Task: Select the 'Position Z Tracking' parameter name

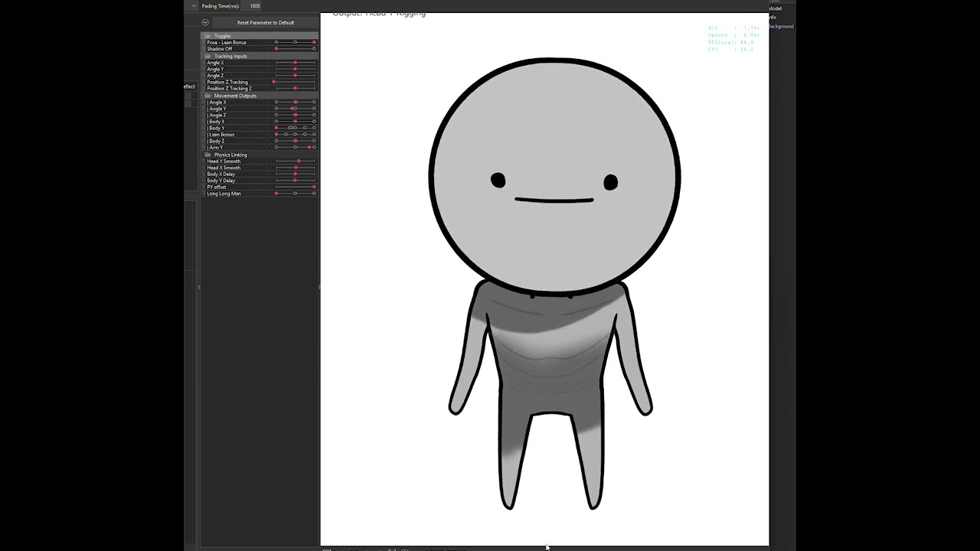Action: click(227, 82)
